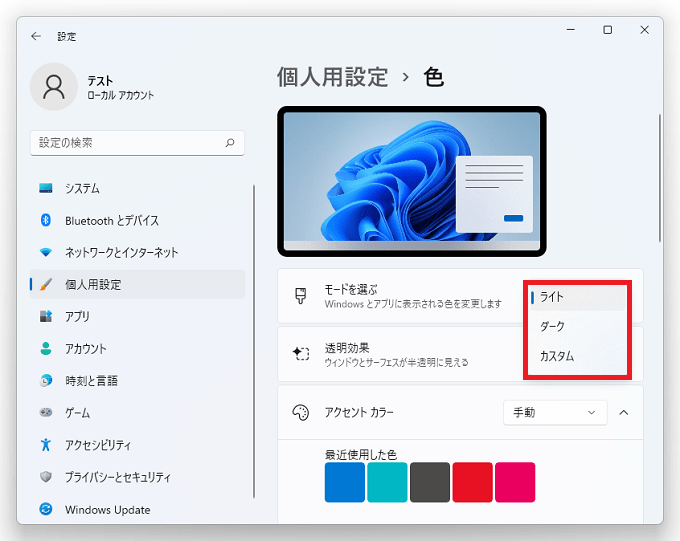Click the ゲーム controller icon
680x541 pixels.
[46, 412]
